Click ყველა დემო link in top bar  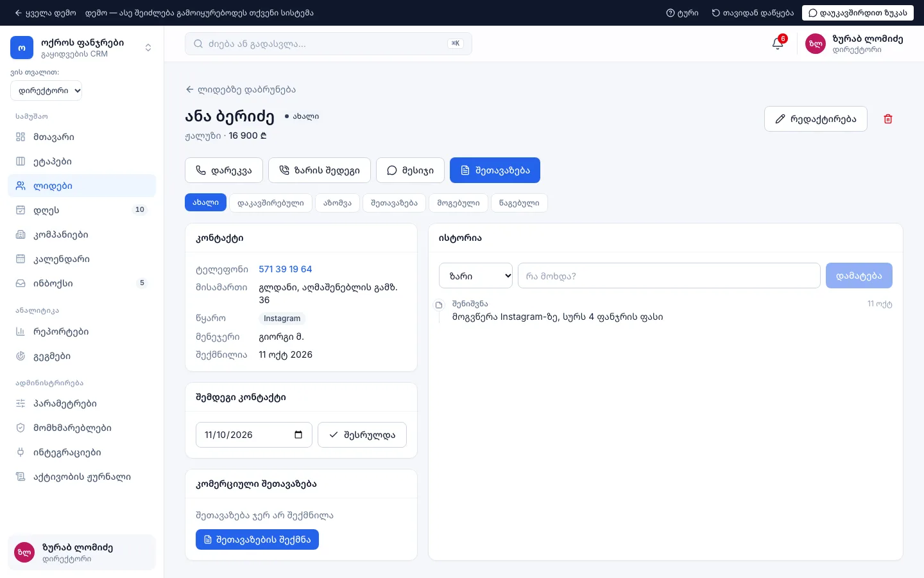(x=45, y=13)
